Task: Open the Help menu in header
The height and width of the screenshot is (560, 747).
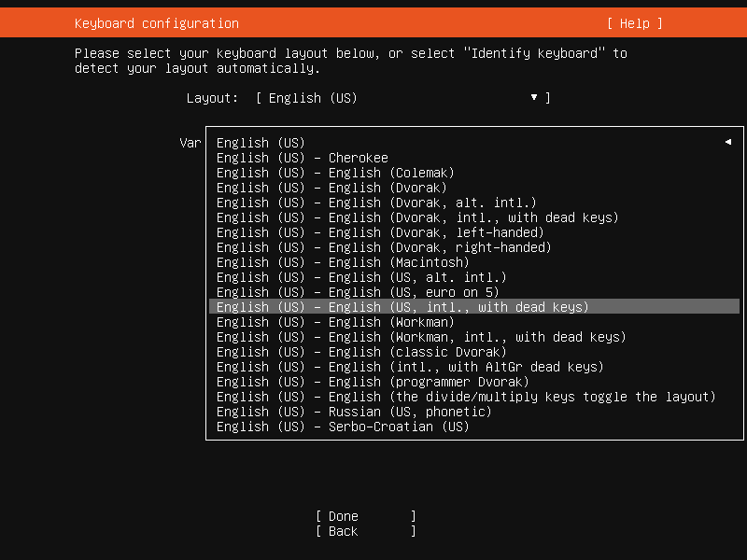Action: click(x=634, y=23)
